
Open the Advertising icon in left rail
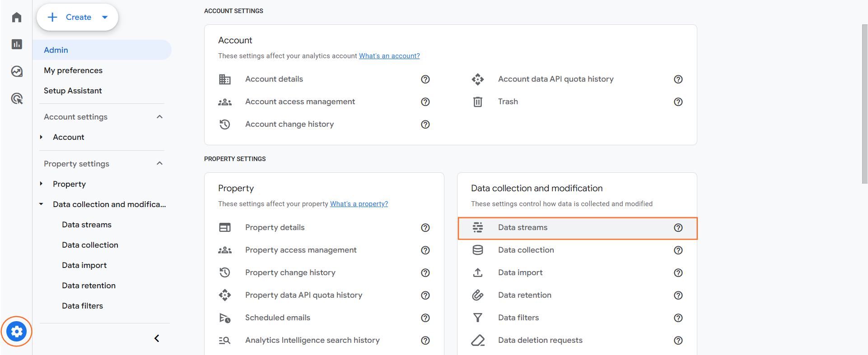pyautogui.click(x=17, y=98)
